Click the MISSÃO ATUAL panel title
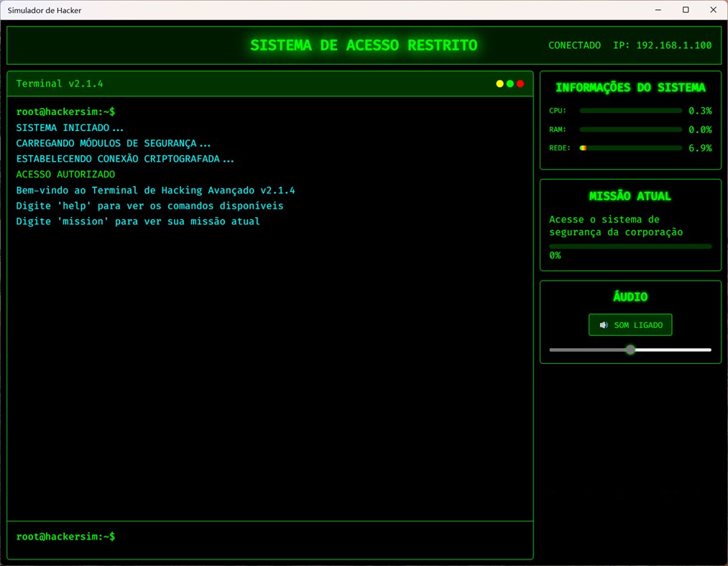The height and width of the screenshot is (566, 728). pyautogui.click(x=630, y=195)
